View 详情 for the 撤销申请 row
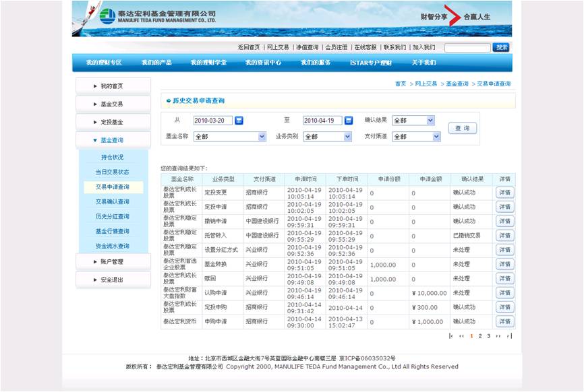Screen dimensions: 584x392 [504, 222]
